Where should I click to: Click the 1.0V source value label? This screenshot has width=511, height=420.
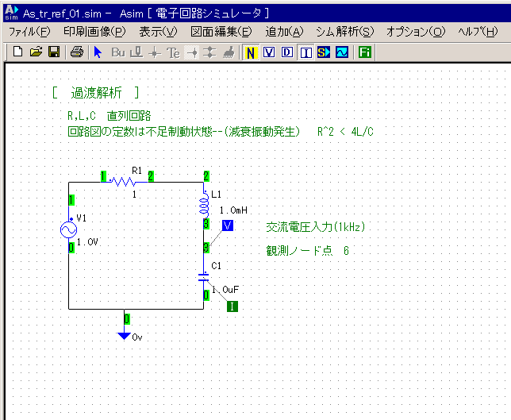coord(87,242)
